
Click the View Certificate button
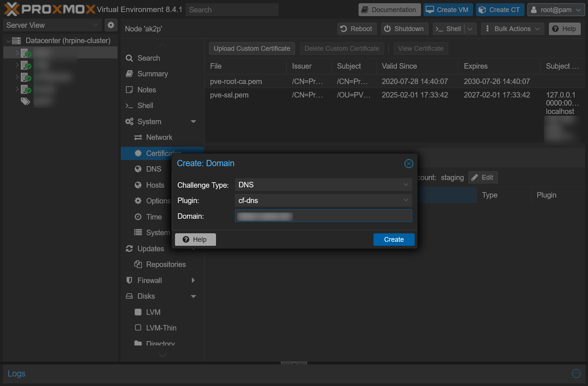(x=421, y=49)
